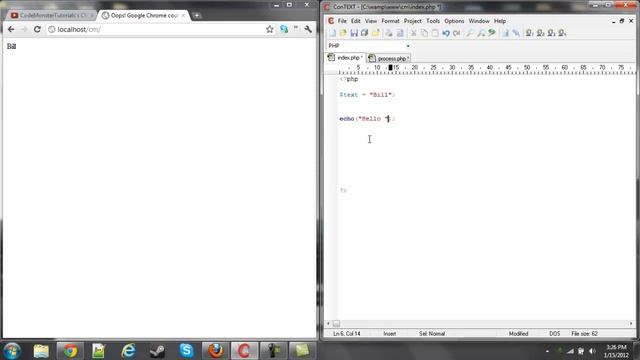Click horizontal scrollbar right arrow in editor
This screenshot has width=640, height=360.
coord(631,324)
